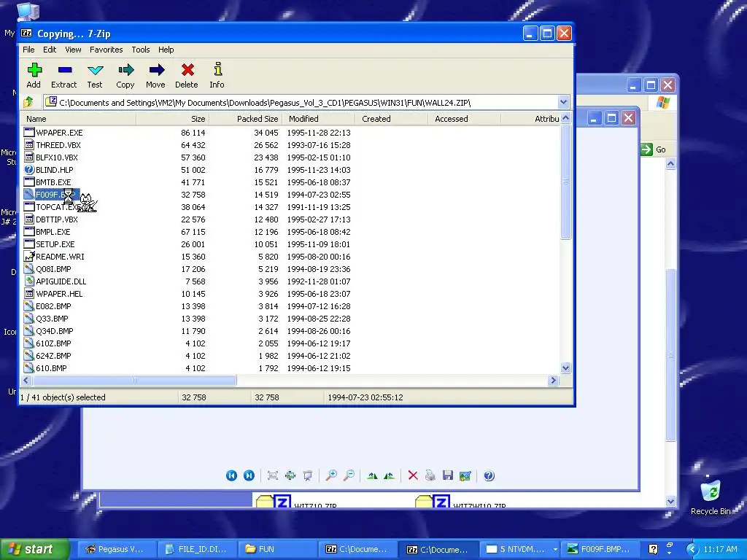Screen dimensions: 747x560
Task: Click the Move toolbar button
Action: click(156, 76)
